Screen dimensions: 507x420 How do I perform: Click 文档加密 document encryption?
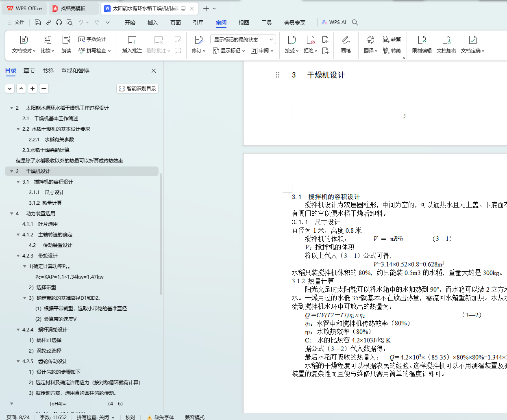(446, 45)
